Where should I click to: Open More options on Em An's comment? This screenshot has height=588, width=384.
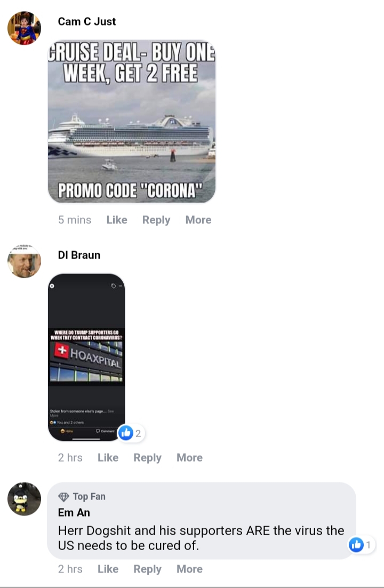(190, 569)
